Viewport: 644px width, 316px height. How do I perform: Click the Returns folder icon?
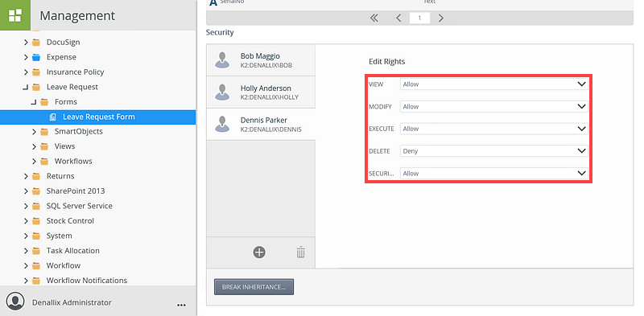click(x=36, y=176)
